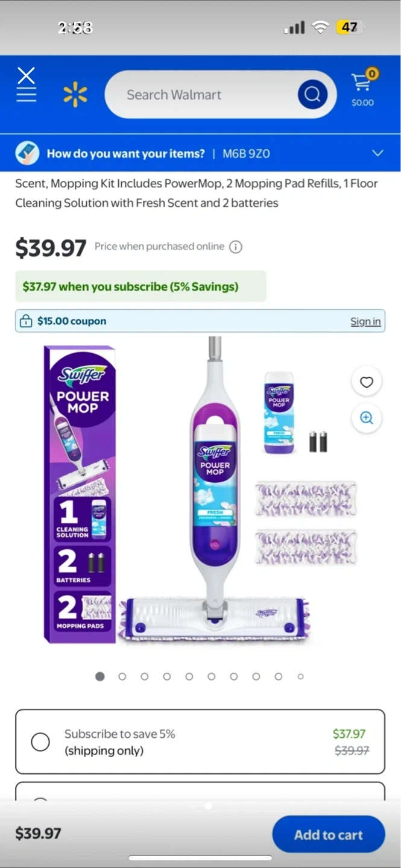The height and width of the screenshot is (868, 401).
Task: Expand the How do you want your items chevron
Action: coord(377,153)
